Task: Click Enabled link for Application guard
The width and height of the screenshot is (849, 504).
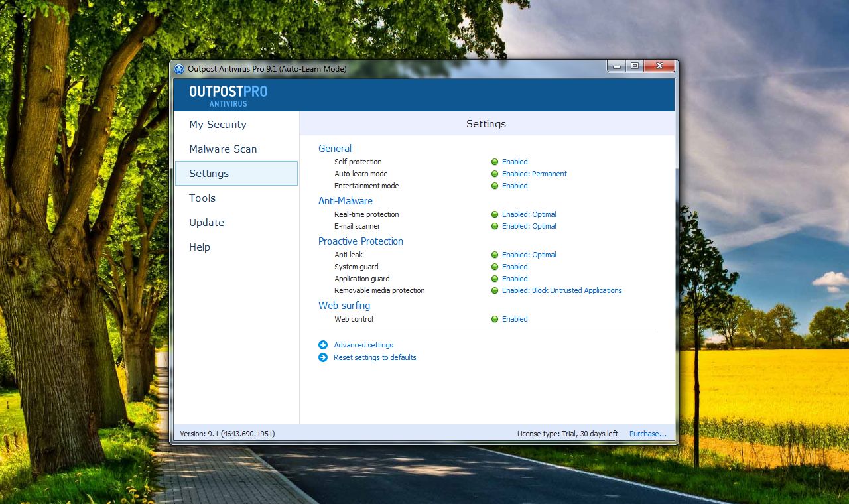Action: 515,279
